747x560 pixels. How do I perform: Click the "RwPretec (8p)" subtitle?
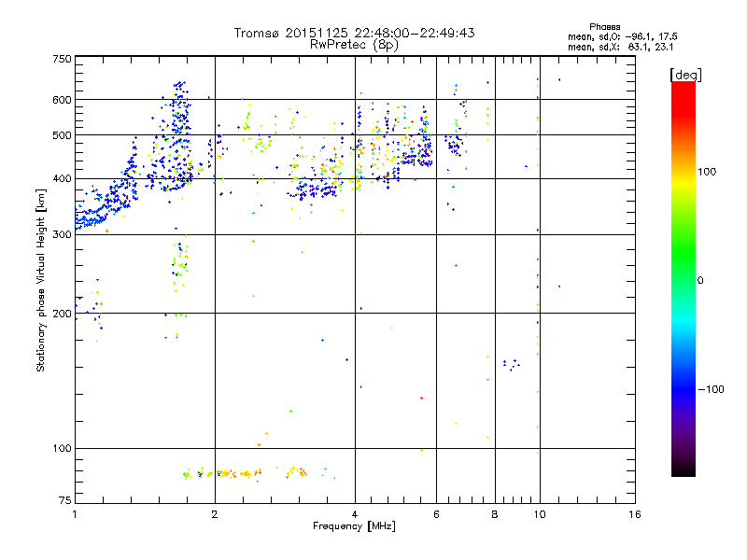pos(354,45)
